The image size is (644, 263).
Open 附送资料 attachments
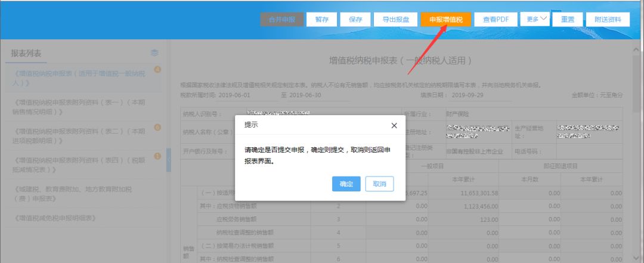(608, 19)
